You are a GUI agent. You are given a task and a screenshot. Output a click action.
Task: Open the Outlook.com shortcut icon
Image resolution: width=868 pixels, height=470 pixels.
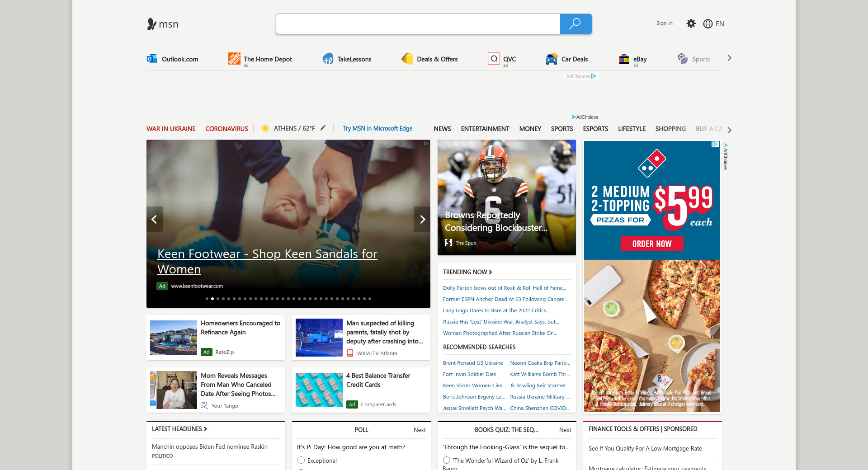(x=152, y=59)
